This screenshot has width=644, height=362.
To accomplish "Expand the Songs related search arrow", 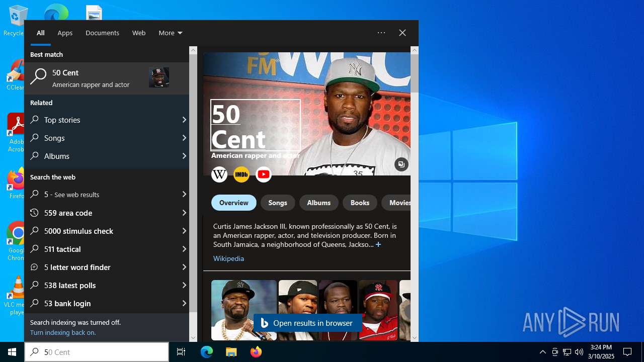I will click(184, 138).
